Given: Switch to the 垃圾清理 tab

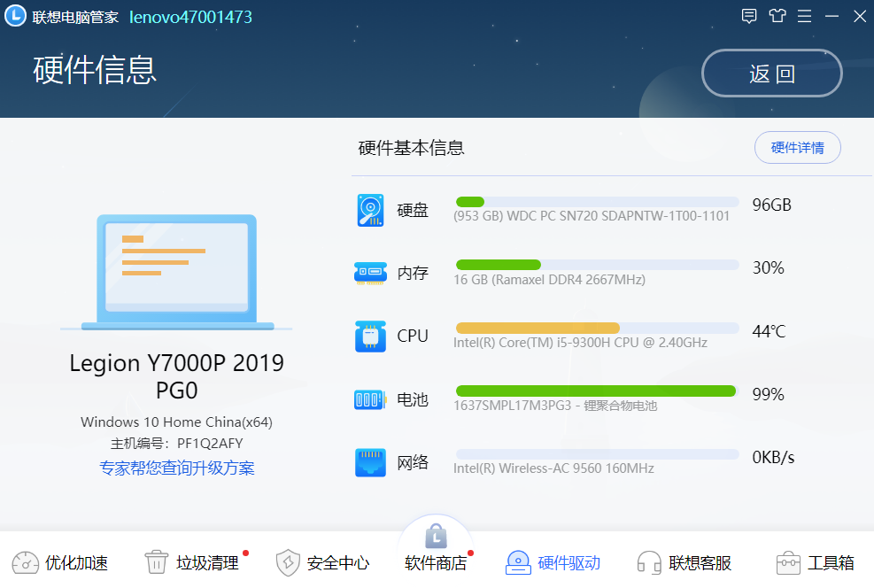Looking at the screenshot, I should pos(192,562).
